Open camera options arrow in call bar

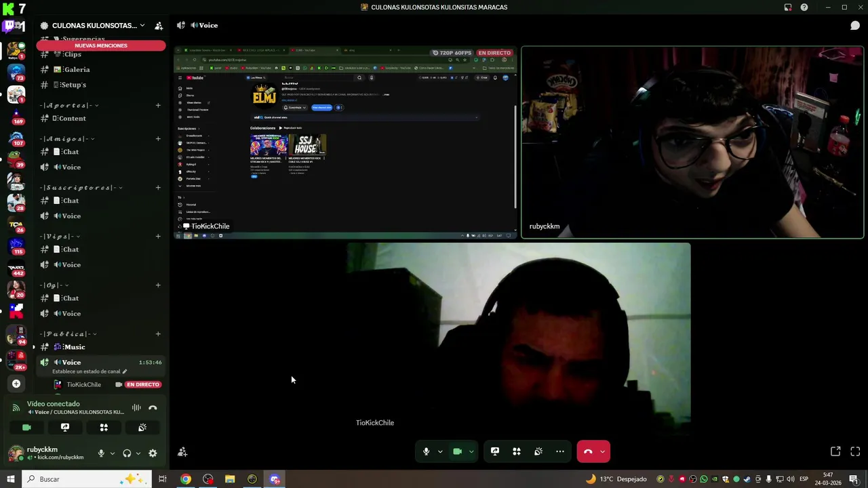[471, 451]
